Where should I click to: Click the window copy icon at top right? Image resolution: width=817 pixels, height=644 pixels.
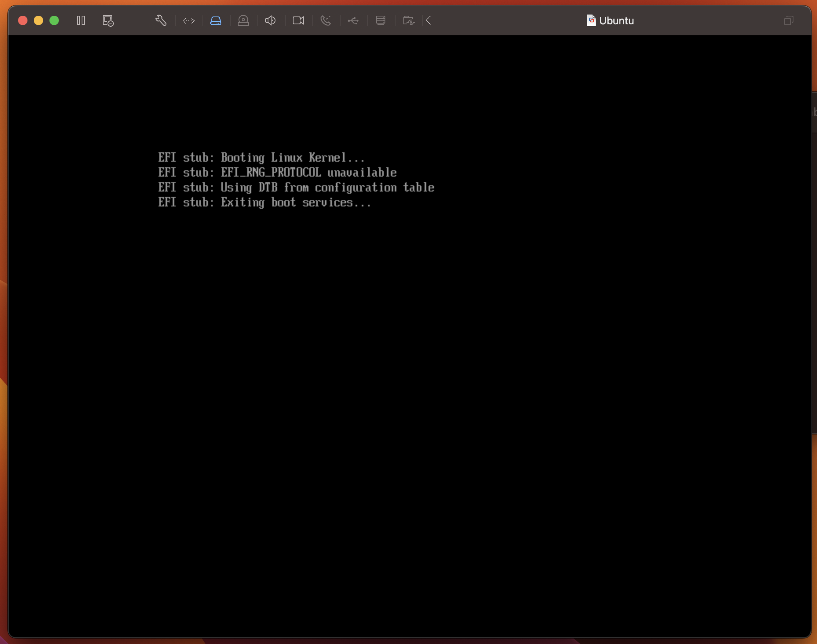[x=788, y=20]
